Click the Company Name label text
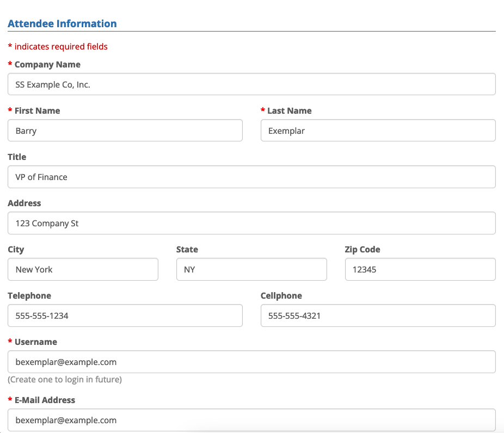This screenshot has width=504, height=433. 47,64
